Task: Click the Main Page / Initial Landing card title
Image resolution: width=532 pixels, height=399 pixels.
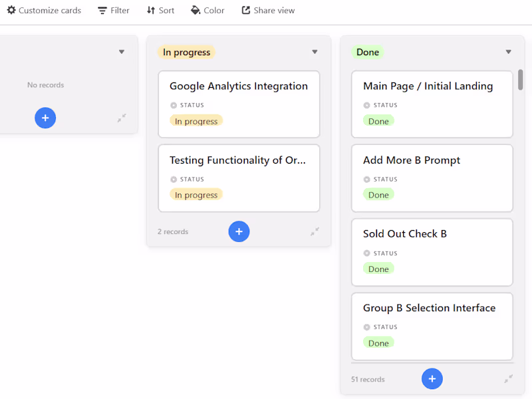Action: [x=428, y=86]
